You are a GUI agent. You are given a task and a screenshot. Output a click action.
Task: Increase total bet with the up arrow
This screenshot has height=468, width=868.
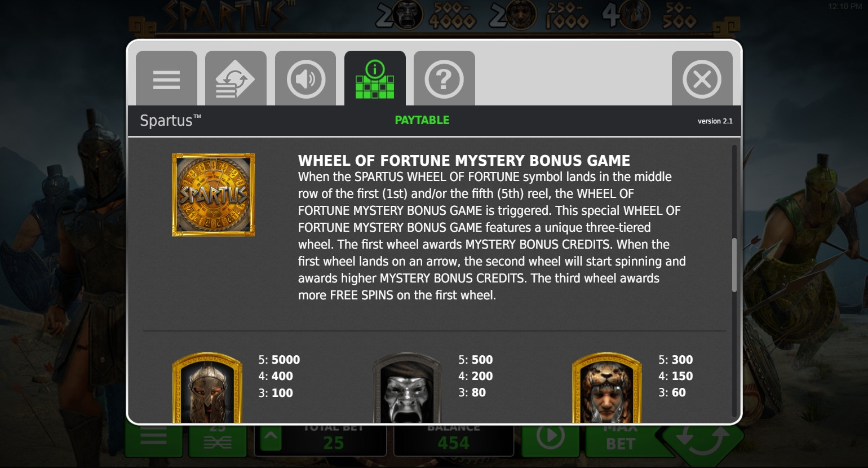271,438
